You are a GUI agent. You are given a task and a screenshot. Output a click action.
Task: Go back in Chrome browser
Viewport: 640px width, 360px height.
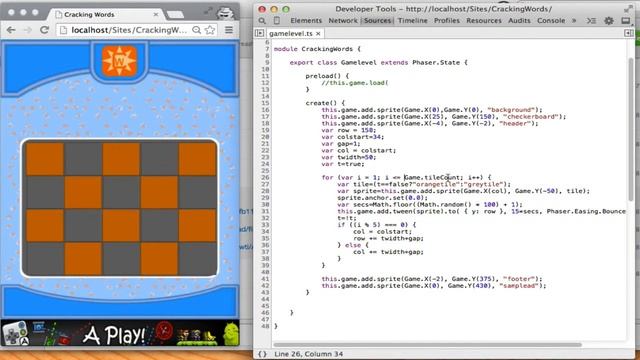point(11,30)
